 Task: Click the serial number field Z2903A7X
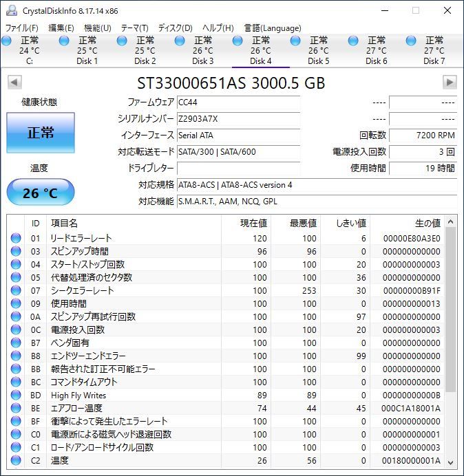click(x=238, y=119)
